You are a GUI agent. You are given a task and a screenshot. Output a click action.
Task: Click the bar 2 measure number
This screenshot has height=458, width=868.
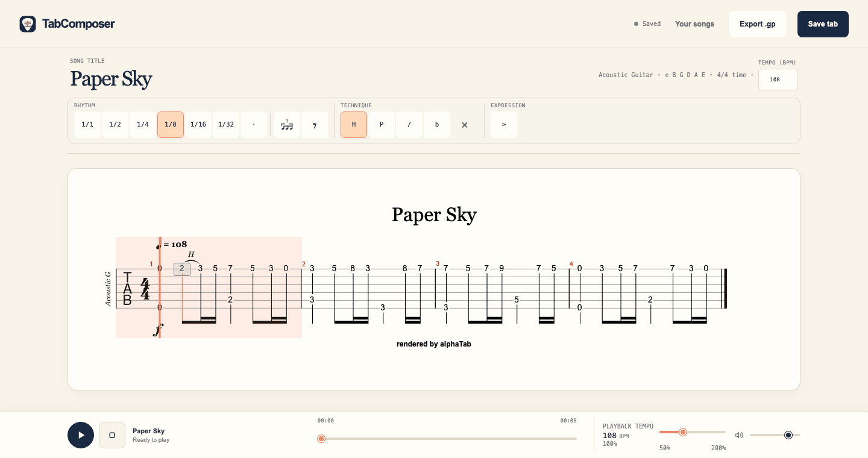point(304,264)
